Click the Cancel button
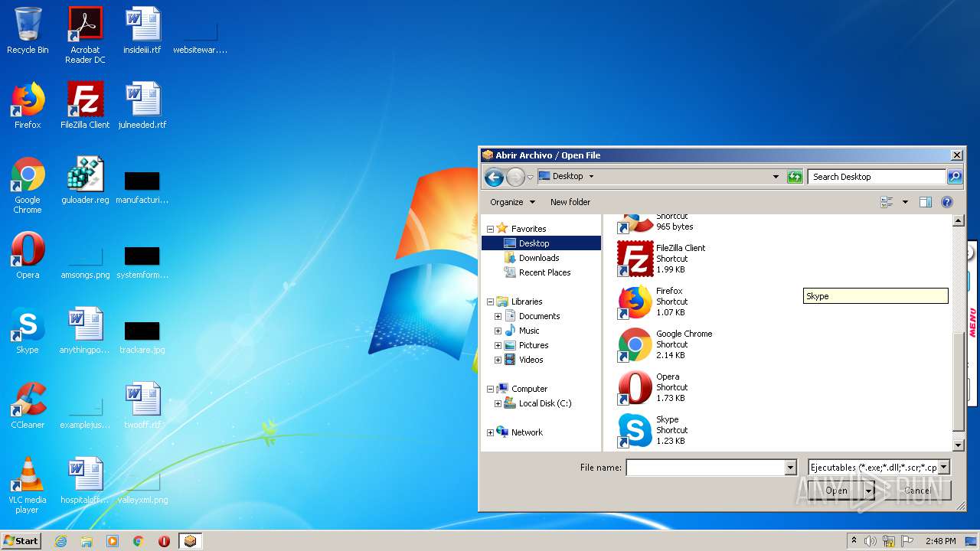 click(x=918, y=491)
